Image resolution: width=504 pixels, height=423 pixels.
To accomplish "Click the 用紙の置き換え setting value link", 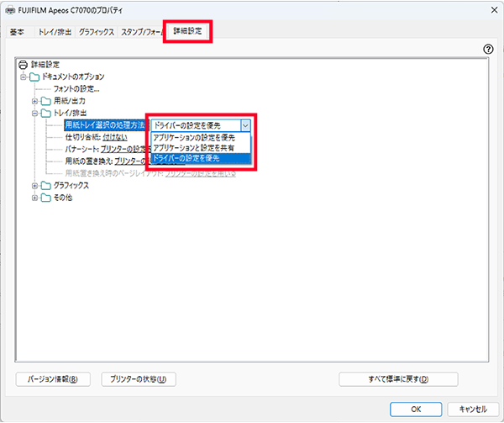I will coord(130,161).
